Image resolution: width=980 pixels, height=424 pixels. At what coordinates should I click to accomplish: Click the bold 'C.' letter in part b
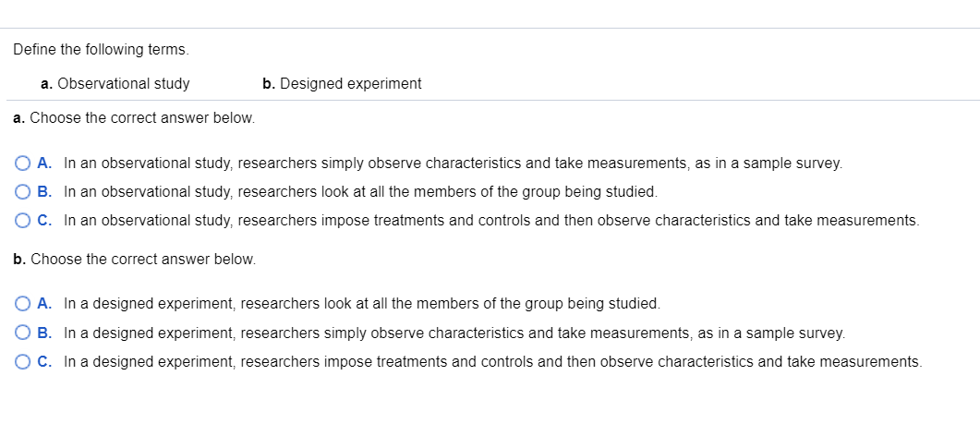point(44,361)
